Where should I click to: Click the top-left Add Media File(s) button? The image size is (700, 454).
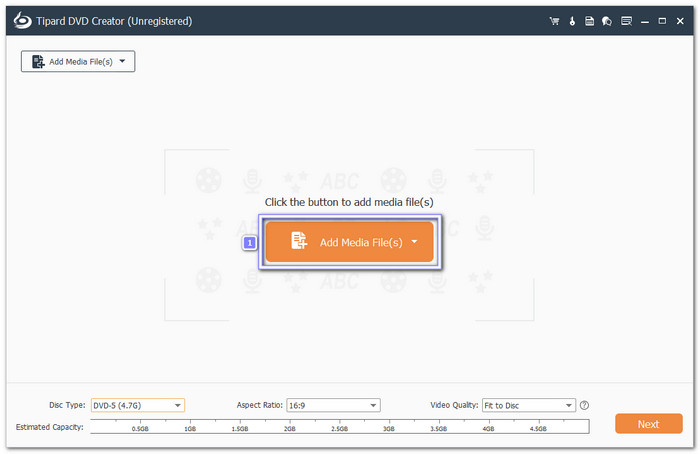(70, 62)
